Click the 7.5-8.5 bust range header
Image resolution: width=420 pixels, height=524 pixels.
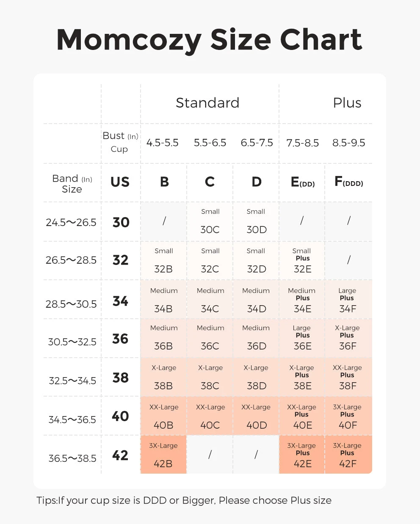302,143
